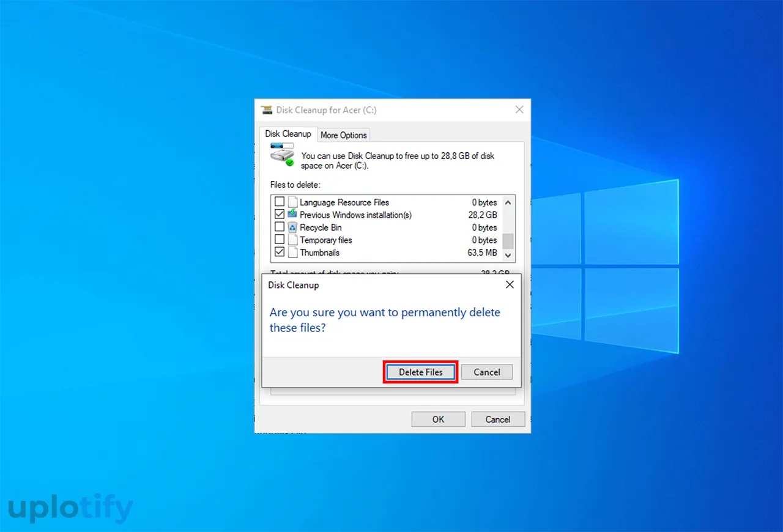Uncheck the Thumbnails checkbox
Screen dimensions: 783x532
tap(280, 252)
